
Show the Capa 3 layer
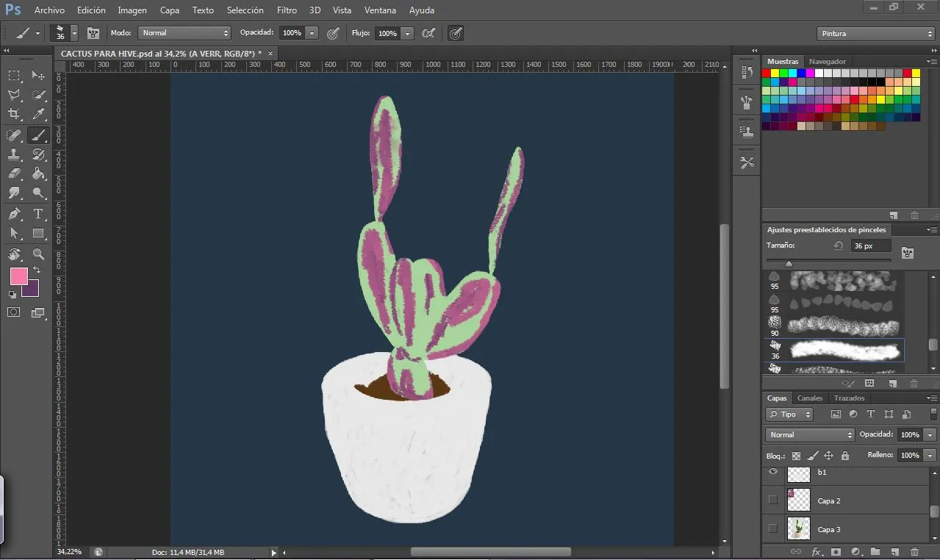[x=772, y=528]
